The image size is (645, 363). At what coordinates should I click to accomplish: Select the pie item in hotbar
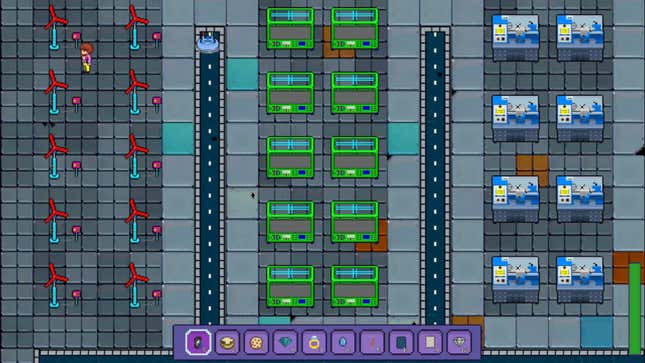tap(227, 342)
